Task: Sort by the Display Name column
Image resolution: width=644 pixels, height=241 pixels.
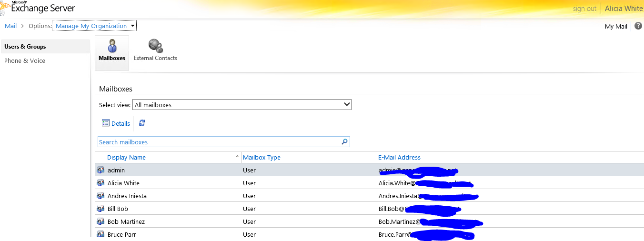Action: 127,158
